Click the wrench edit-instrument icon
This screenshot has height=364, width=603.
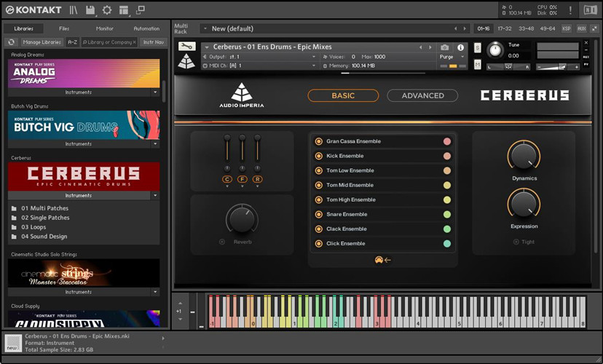(x=186, y=47)
